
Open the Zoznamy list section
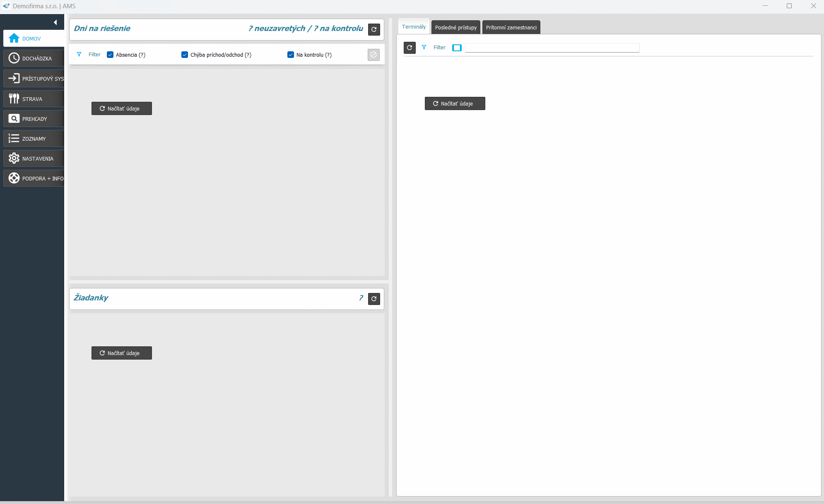[x=34, y=139]
